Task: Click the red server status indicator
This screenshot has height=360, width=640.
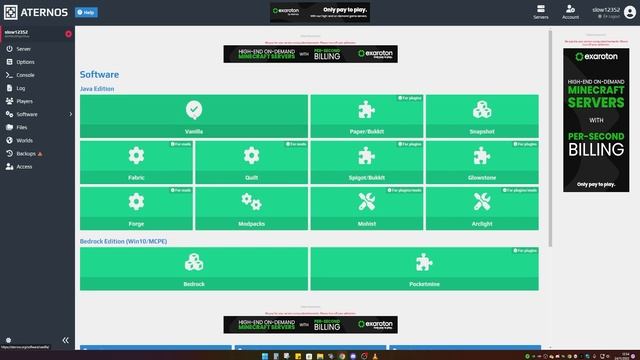Action: point(68,34)
